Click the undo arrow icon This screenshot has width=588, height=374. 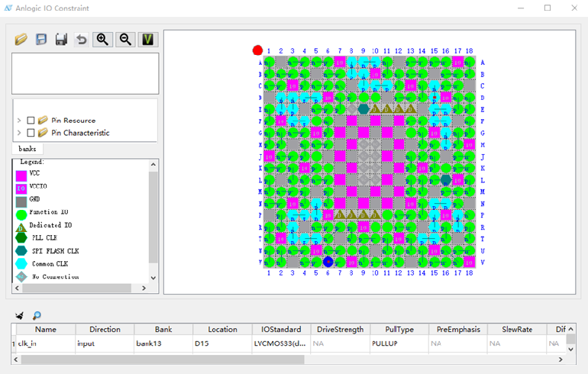(x=81, y=39)
